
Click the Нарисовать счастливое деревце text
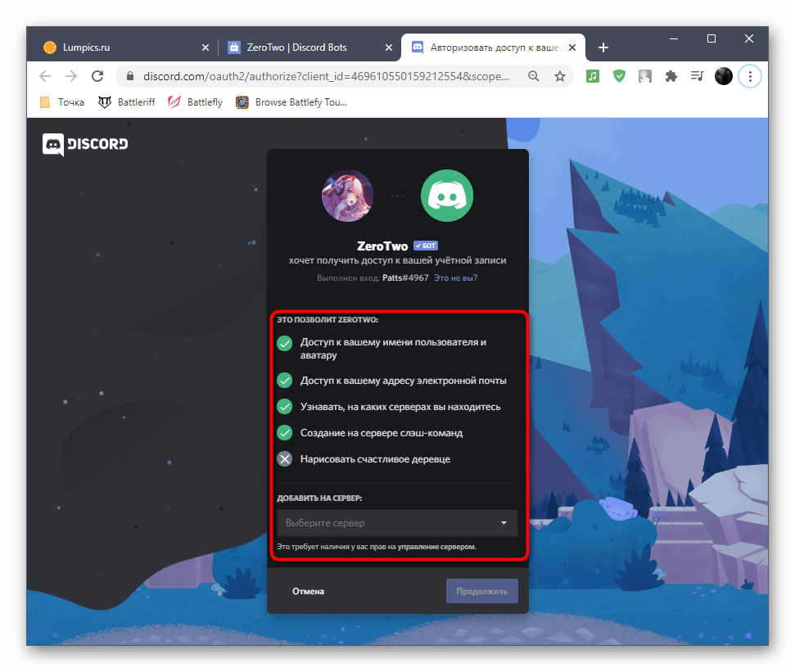coord(375,460)
